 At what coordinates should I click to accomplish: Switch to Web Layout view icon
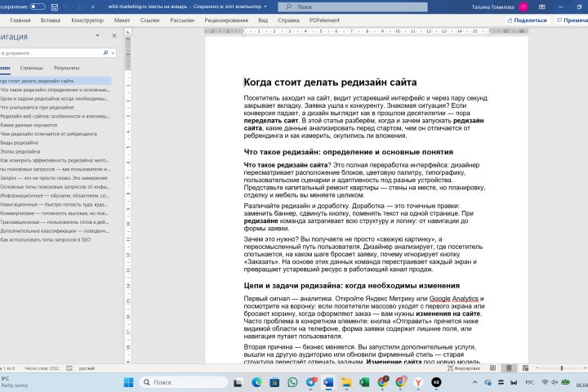click(x=525, y=368)
